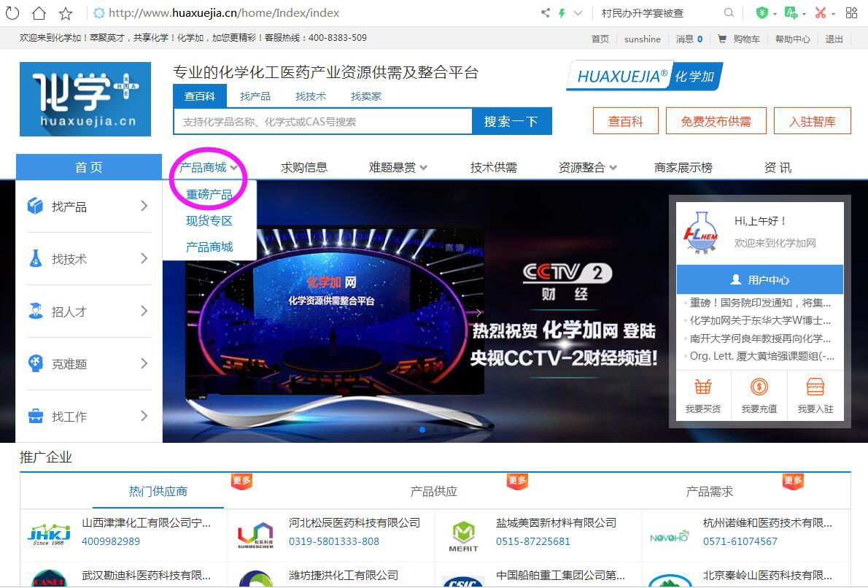Click the chemical search input field
Screen dimensions: 868x588
322,122
